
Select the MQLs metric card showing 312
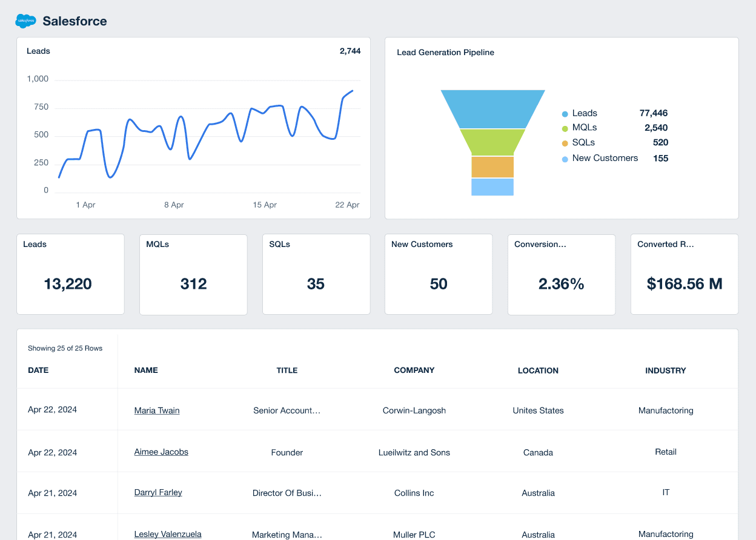[193, 274]
